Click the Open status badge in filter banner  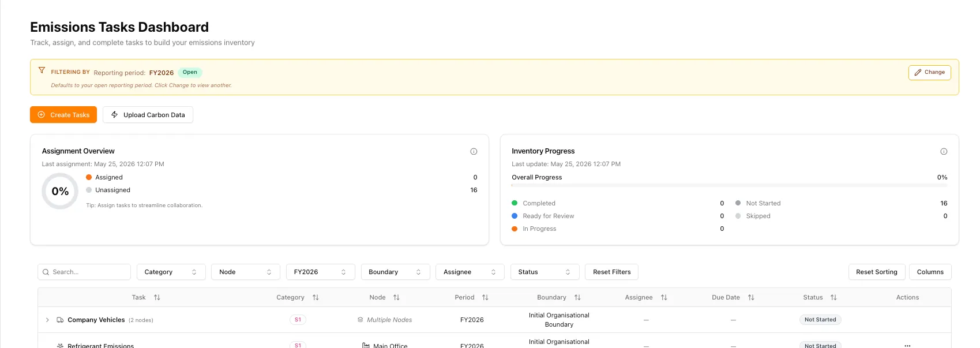tap(190, 72)
